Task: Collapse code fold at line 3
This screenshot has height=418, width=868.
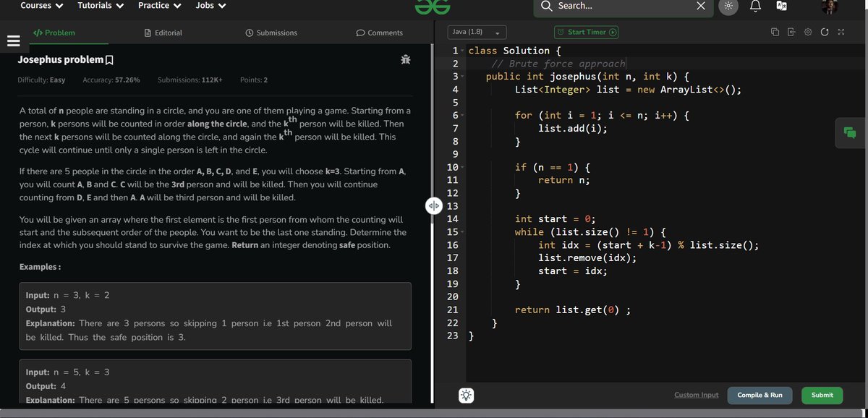Action: [463, 77]
